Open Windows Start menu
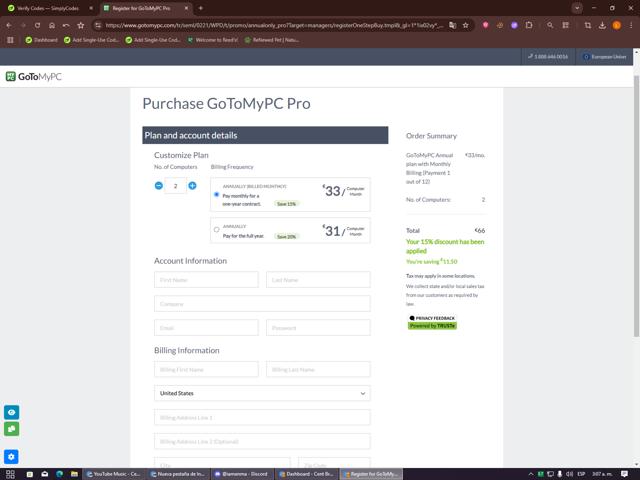The width and height of the screenshot is (640, 480). pyautogui.click(x=10, y=474)
